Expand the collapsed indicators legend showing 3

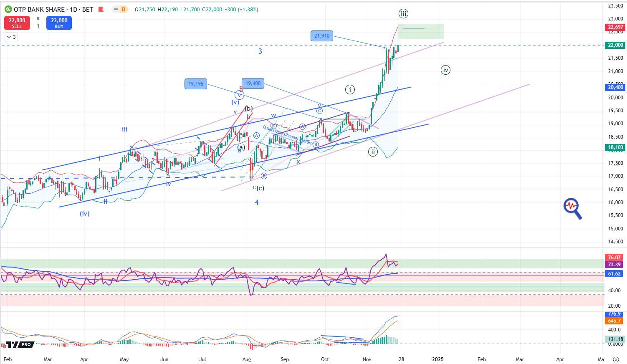[11, 37]
